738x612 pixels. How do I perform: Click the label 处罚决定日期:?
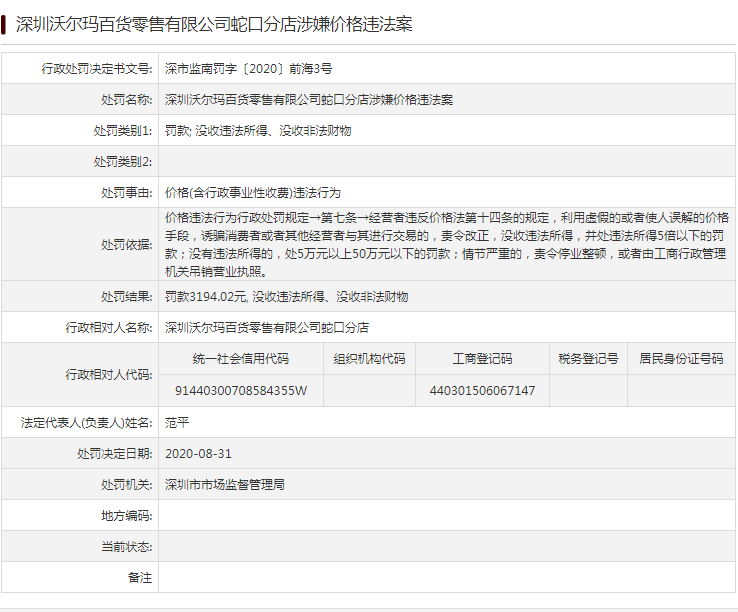115,454
